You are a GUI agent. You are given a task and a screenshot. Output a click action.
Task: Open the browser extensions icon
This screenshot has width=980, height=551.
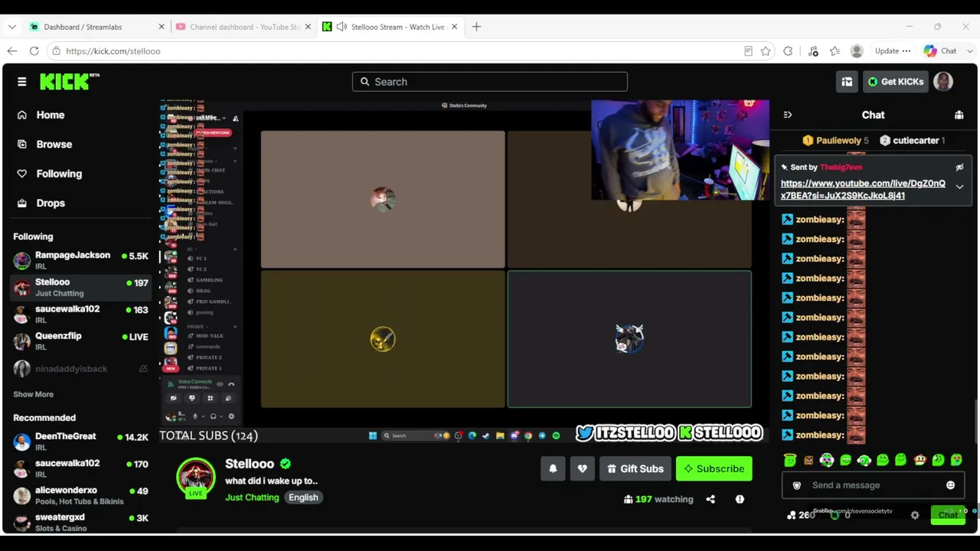click(x=788, y=51)
